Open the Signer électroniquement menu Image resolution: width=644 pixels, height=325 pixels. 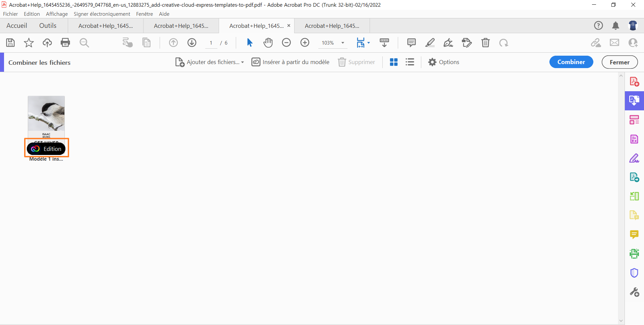click(102, 14)
